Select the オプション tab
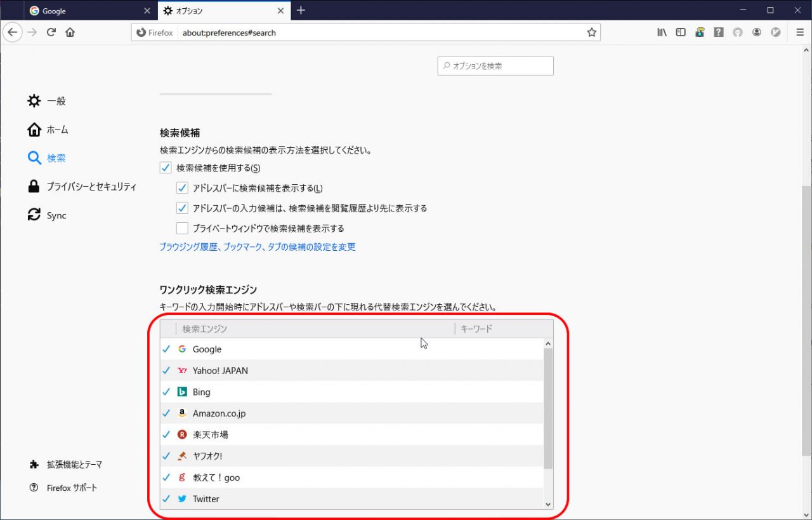Image resolution: width=812 pixels, height=520 pixels. (223, 11)
